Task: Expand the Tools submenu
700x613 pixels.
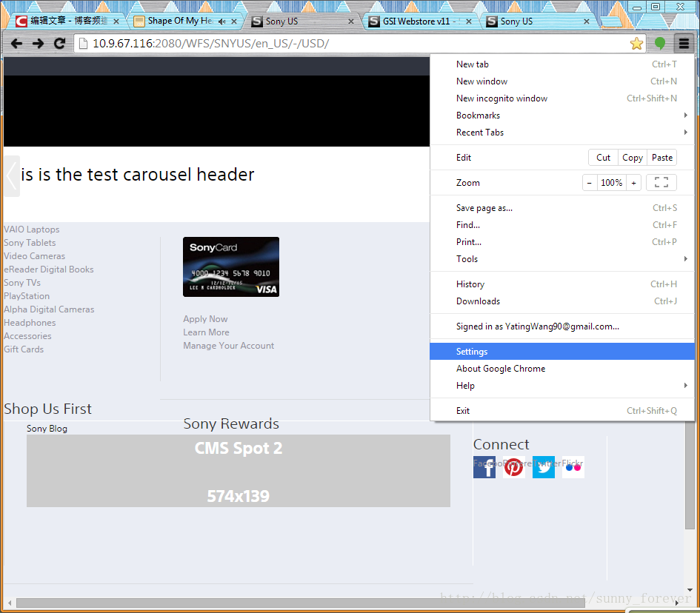Action: click(x=561, y=259)
